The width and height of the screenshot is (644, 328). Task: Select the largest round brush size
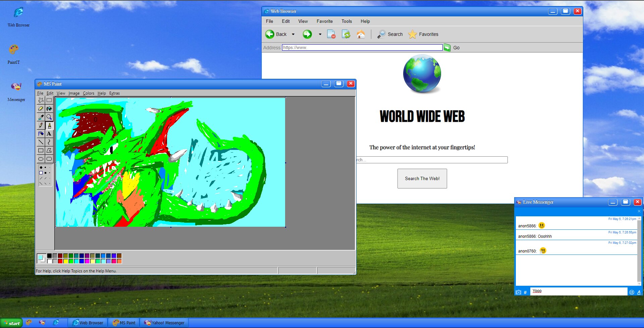click(41, 167)
